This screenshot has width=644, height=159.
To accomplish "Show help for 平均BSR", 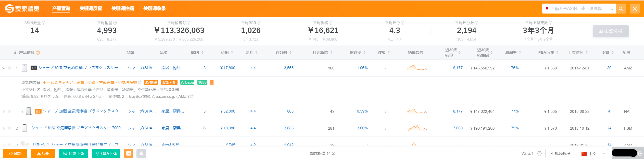I will pyautogui.click(x=259, y=23).
